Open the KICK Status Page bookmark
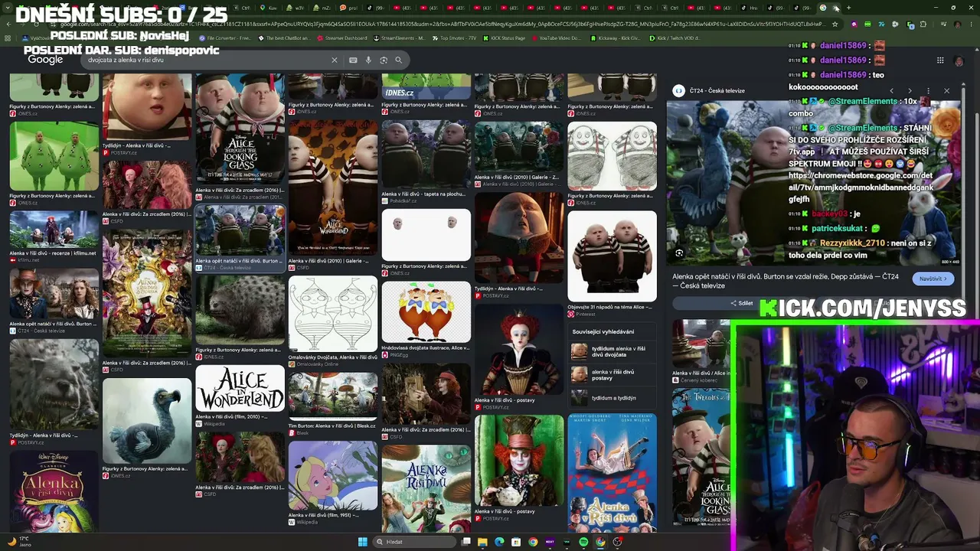980x551 pixels. coord(504,38)
